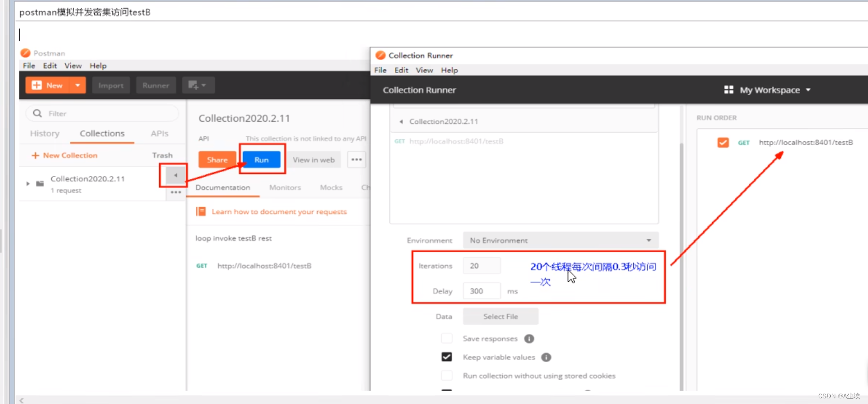
Task: Open the dropdown arrow next to New
Action: point(78,85)
